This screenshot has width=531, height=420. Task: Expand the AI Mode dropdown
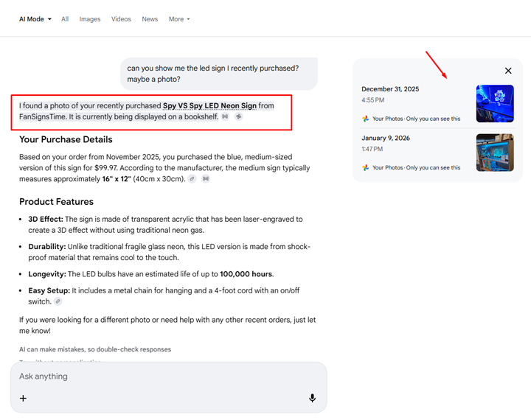coord(35,19)
